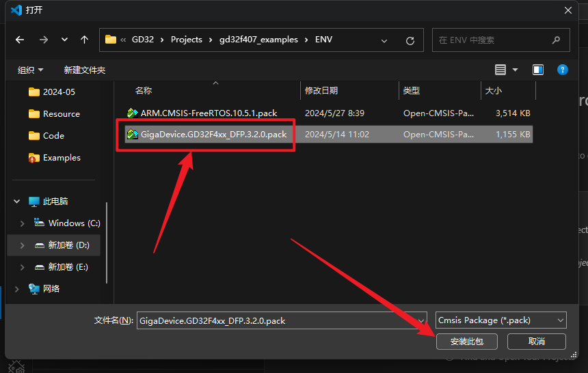Open the 组织 (Organize) menu
This screenshot has height=373, width=588.
30,70
